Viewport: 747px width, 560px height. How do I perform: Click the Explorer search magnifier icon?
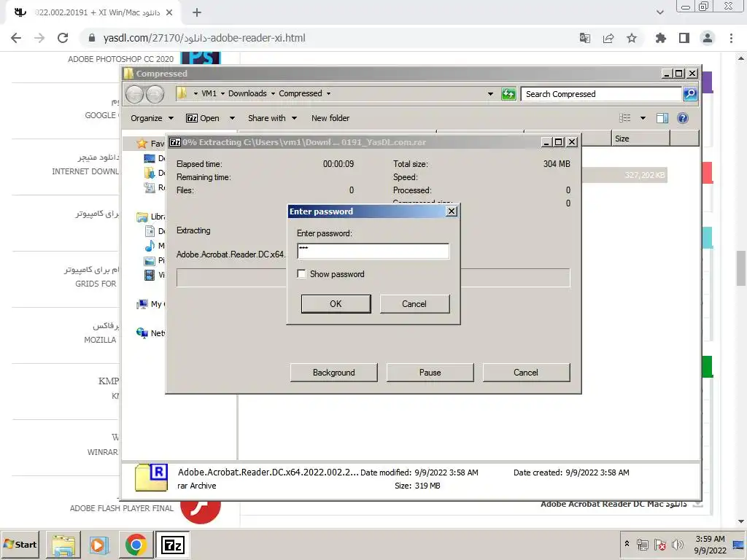690,94
